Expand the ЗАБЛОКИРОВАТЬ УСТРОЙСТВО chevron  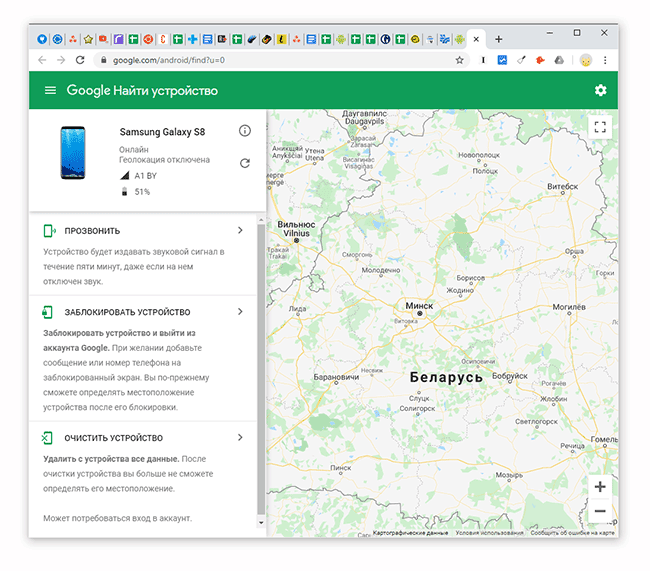click(240, 311)
